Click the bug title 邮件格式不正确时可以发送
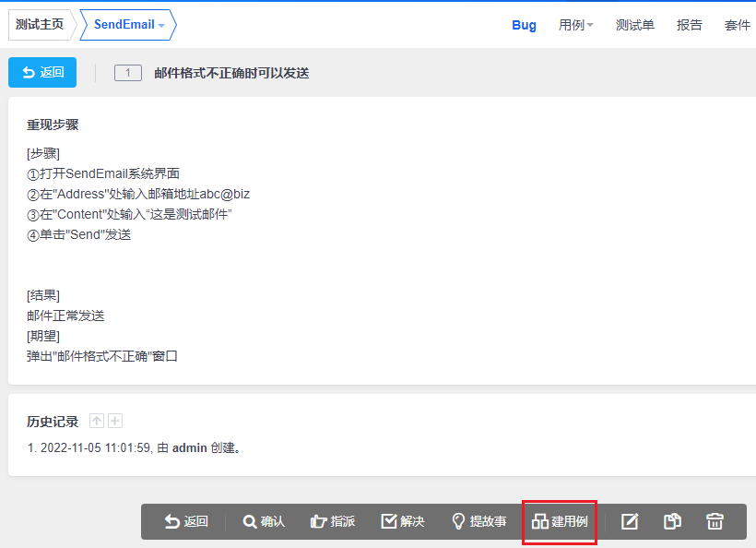Image resolution: width=756 pixels, height=548 pixels. 232,73
